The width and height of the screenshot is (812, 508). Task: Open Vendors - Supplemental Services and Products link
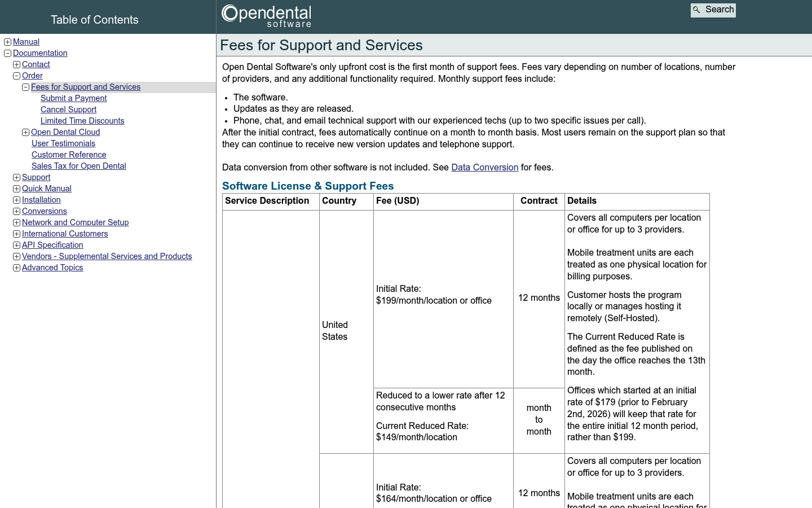(107, 256)
